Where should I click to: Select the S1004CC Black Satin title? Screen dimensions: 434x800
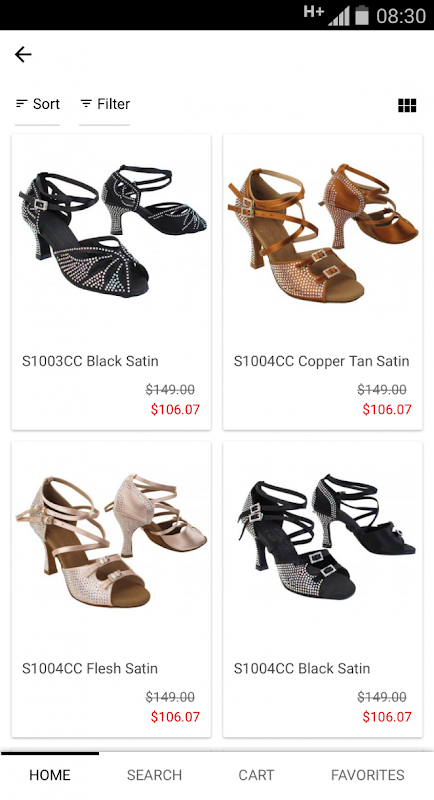302,668
